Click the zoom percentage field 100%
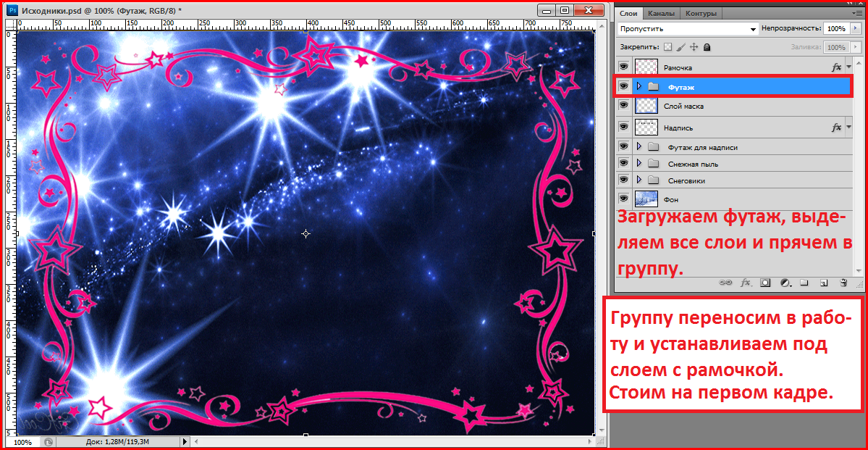Image resolution: width=868 pixels, height=450 pixels. tap(22, 442)
